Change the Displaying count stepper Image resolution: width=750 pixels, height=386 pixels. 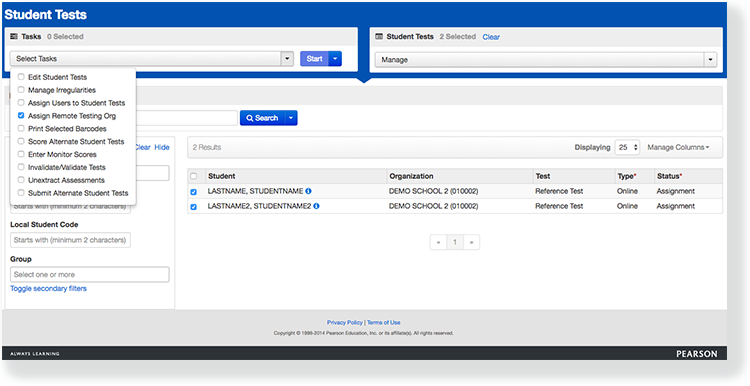pyautogui.click(x=627, y=147)
